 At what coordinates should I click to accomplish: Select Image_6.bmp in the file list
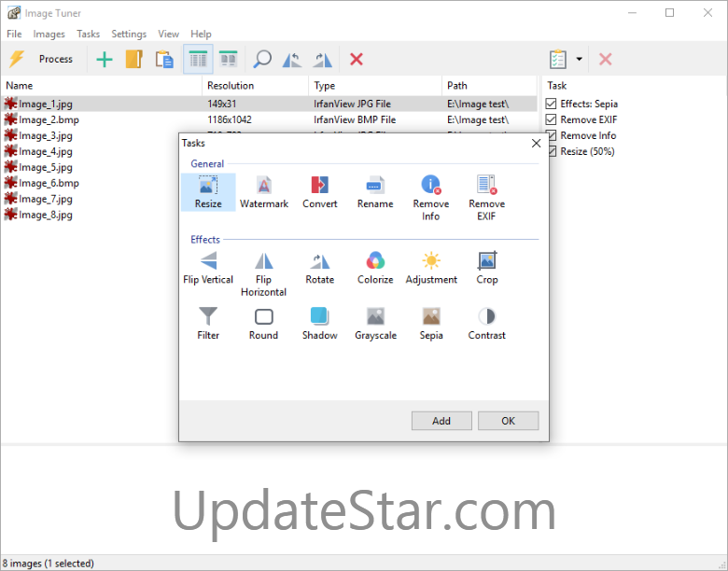(x=49, y=183)
